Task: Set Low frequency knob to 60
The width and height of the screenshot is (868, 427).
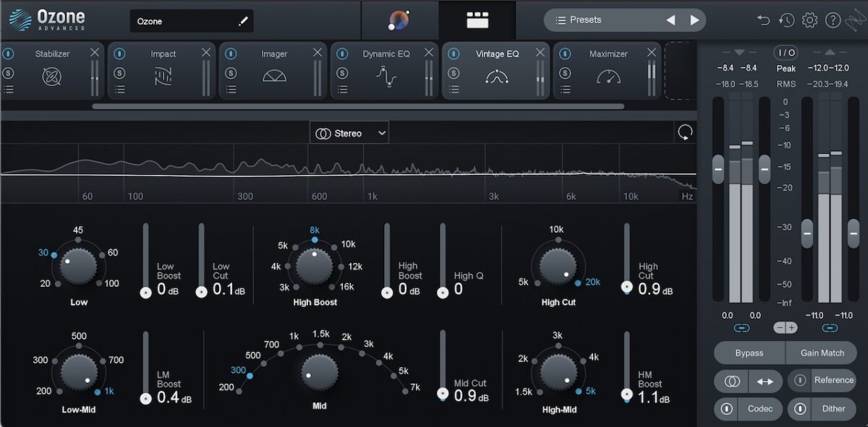Action: coord(112,253)
